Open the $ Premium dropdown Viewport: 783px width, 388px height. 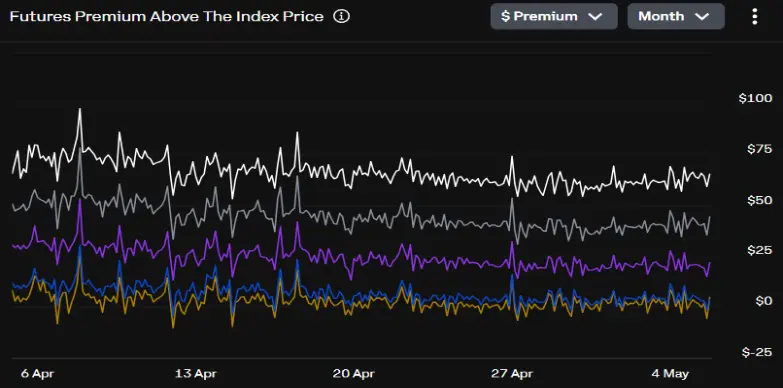point(554,16)
